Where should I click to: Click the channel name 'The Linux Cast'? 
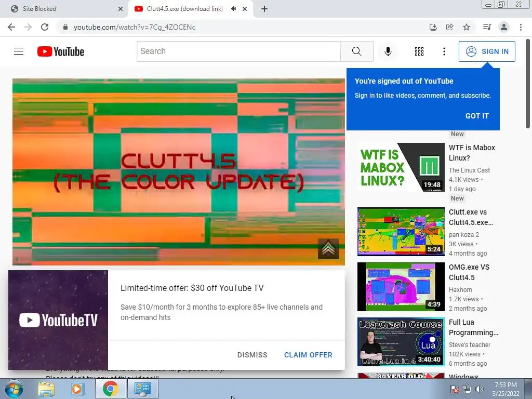pyautogui.click(x=469, y=170)
